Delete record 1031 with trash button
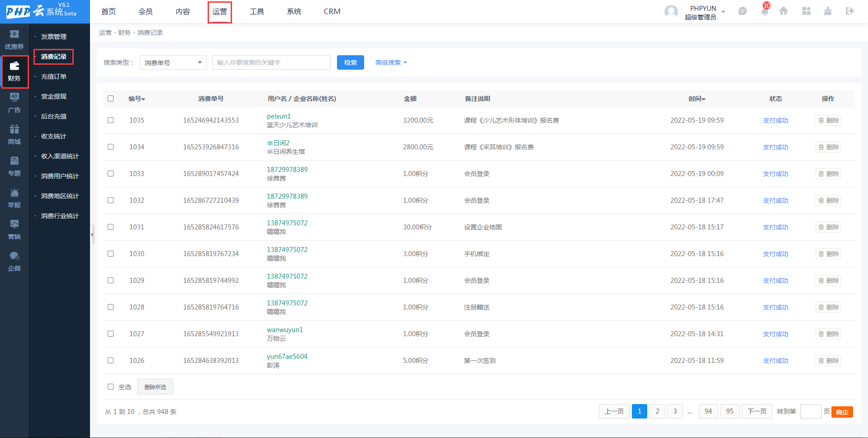 (828, 227)
